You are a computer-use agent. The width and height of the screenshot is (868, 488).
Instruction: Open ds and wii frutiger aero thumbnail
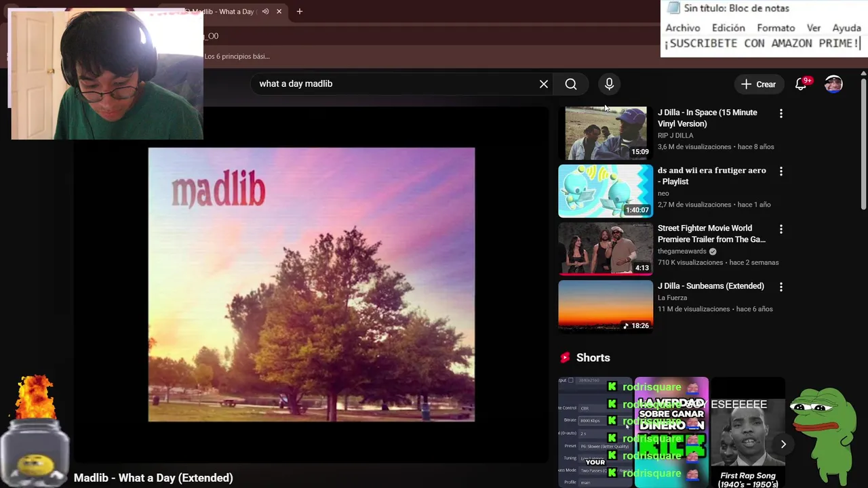[606, 190]
